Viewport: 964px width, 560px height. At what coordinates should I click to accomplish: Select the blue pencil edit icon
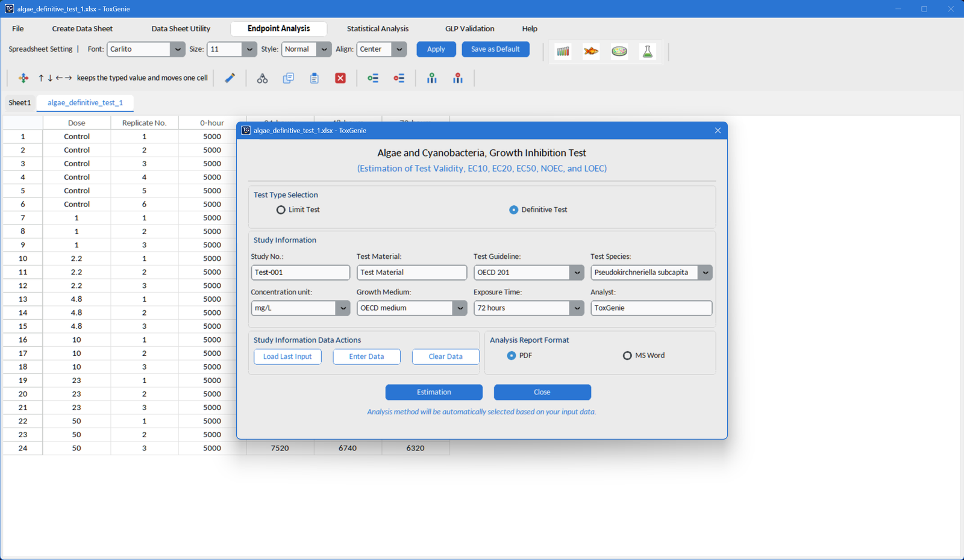tap(230, 78)
